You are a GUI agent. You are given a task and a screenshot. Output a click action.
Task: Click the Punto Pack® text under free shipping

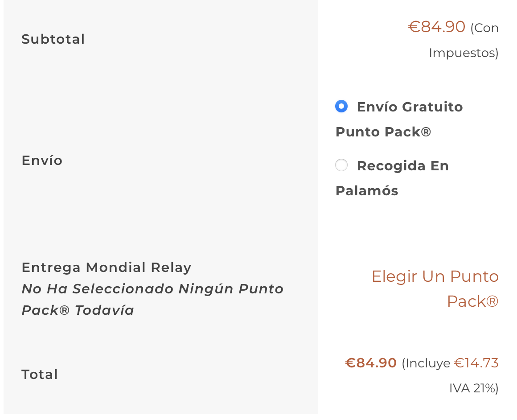click(x=383, y=132)
